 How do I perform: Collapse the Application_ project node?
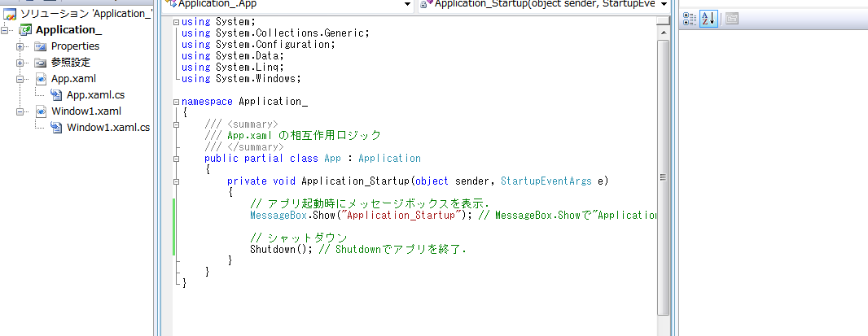[x=5, y=30]
